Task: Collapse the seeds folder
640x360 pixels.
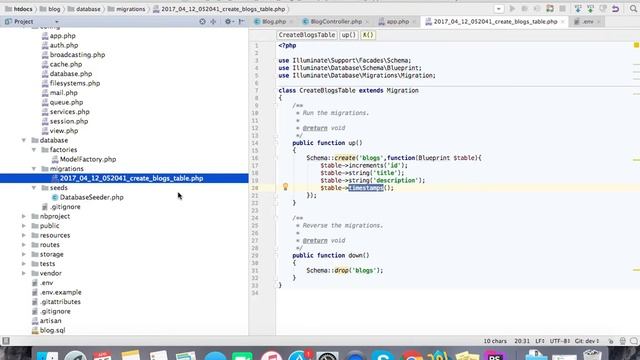Action: [x=34, y=188]
